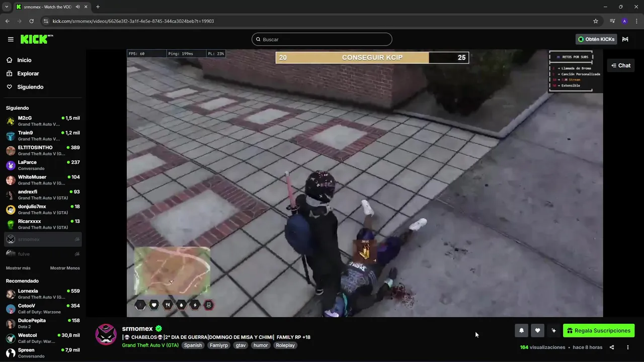Image resolution: width=644 pixels, height=362 pixels.
Task: Select the gtav tag
Action: click(x=241, y=345)
